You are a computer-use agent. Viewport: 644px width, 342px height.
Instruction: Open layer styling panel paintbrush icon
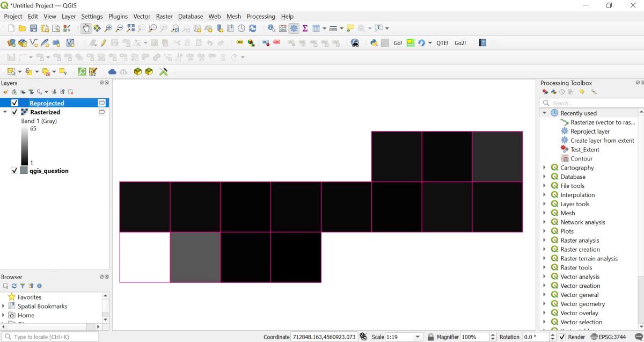(5, 92)
